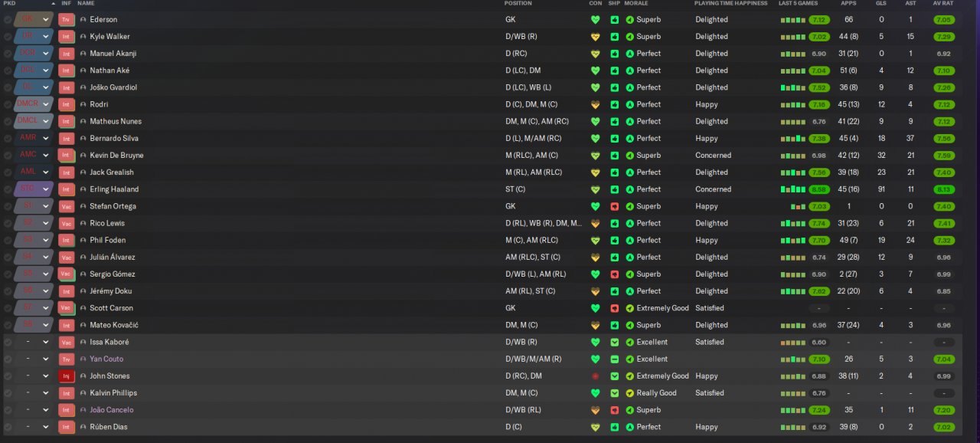The width and height of the screenshot is (980, 443).
Task: Click Issa Kaboré's 'Vac' status badge
Action: click(x=67, y=343)
